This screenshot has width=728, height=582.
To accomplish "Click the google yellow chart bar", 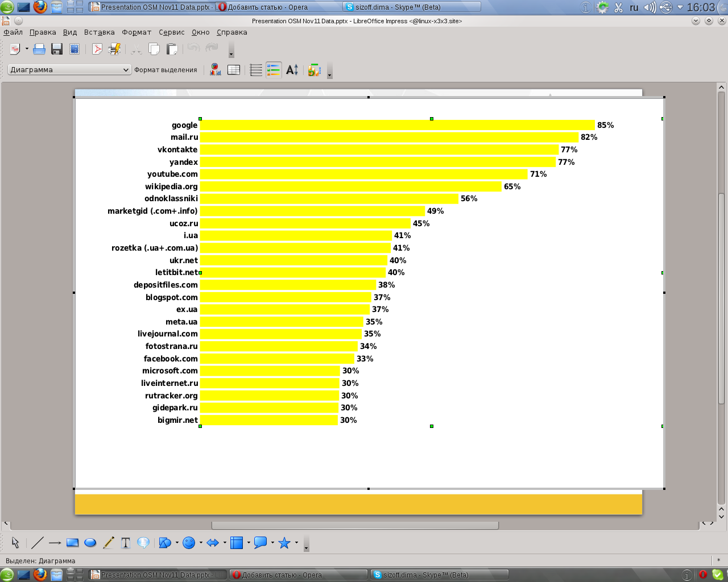I will tap(397, 125).
